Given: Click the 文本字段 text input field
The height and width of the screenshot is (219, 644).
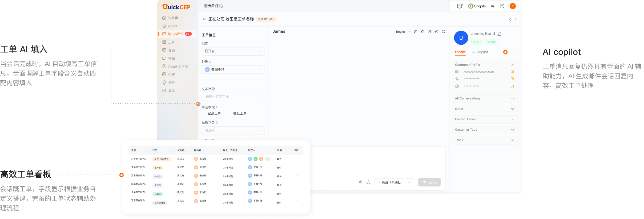Looking at the screenshot, I should [x=233, y=97].
